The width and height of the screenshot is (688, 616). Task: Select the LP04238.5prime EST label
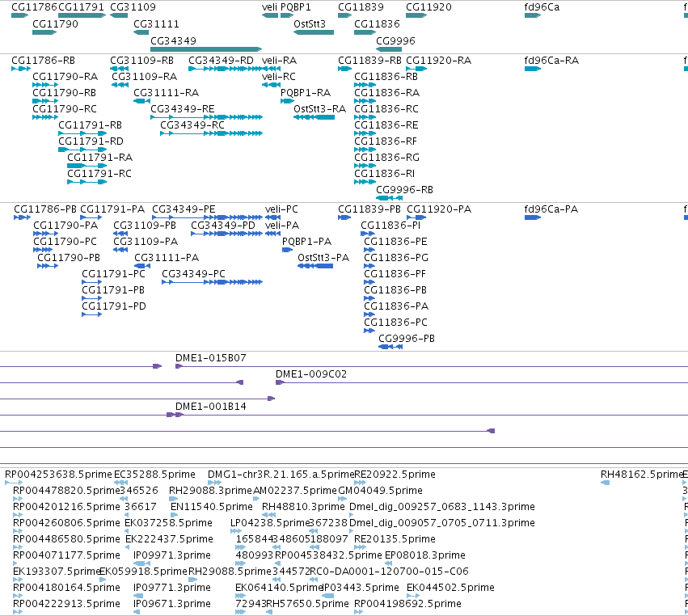pos(270,523)
